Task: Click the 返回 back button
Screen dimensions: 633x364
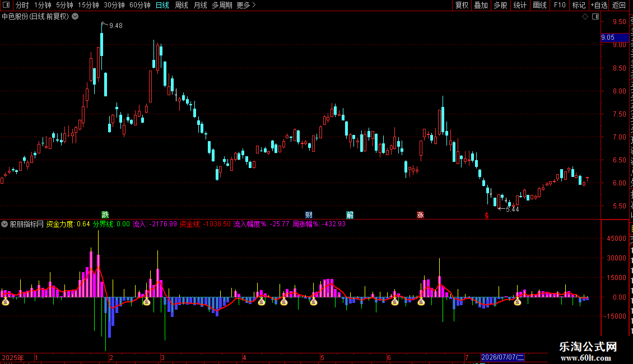Action: [x=619, y=5]
